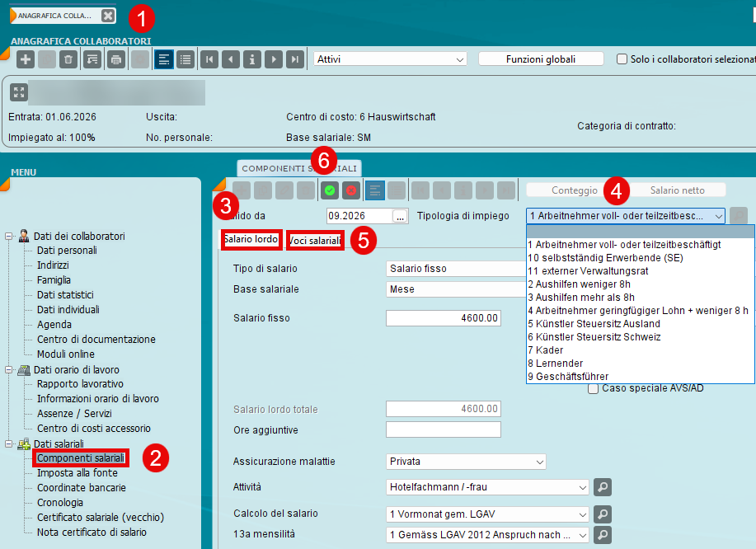Switch to the 'Voci salariali' tab
Screen dimensions: 756x549
[x=315, y=240]
